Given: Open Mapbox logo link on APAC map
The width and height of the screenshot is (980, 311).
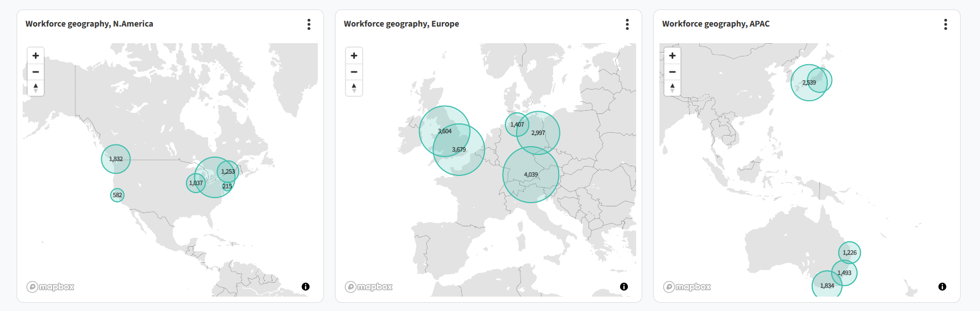Looking at the screenshot, I should coord(687,287).
